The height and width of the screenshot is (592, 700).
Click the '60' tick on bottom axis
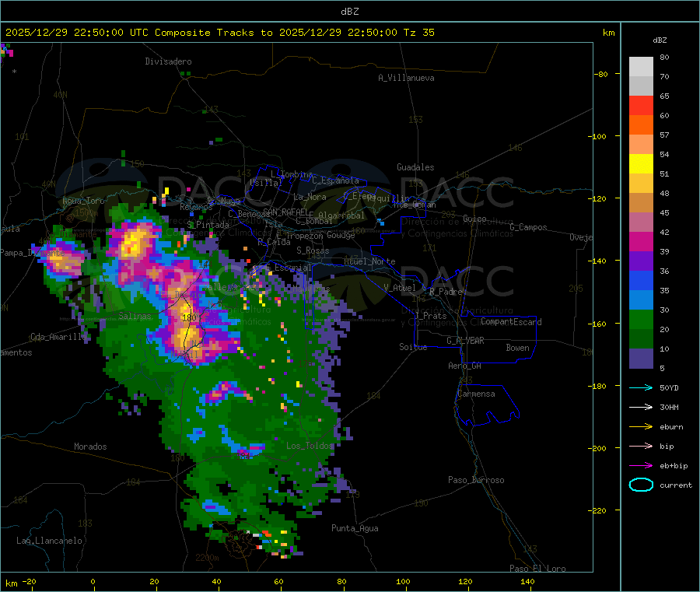click(x=278, y=581)
